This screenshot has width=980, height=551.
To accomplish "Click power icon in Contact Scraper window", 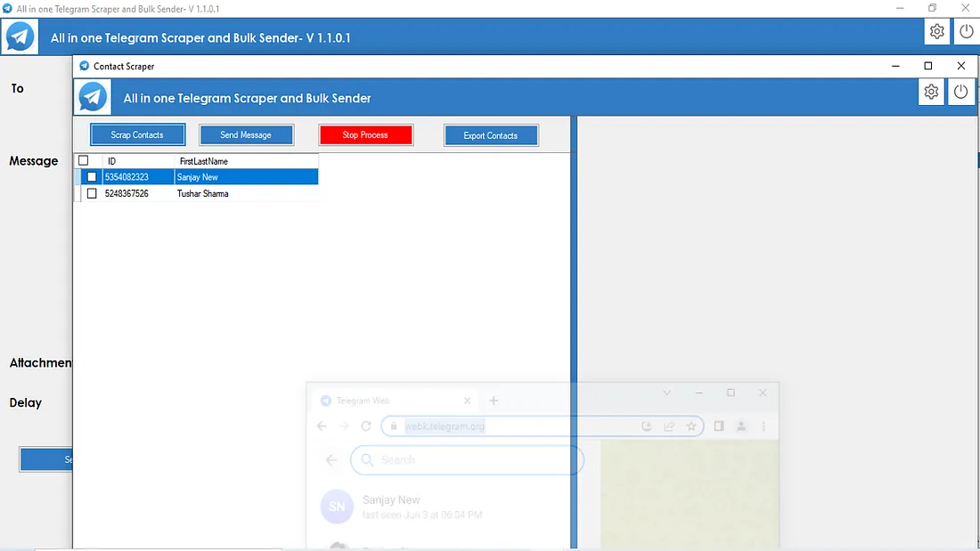I will (960, 92).
